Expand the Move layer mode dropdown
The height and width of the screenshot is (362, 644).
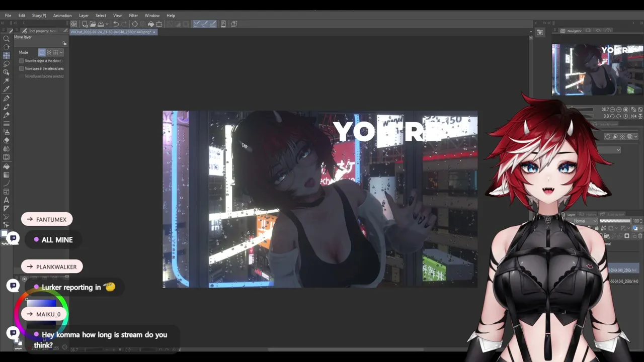61,52
